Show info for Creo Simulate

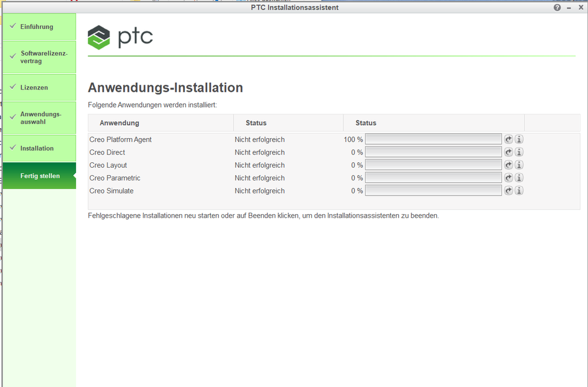(519, 191)
